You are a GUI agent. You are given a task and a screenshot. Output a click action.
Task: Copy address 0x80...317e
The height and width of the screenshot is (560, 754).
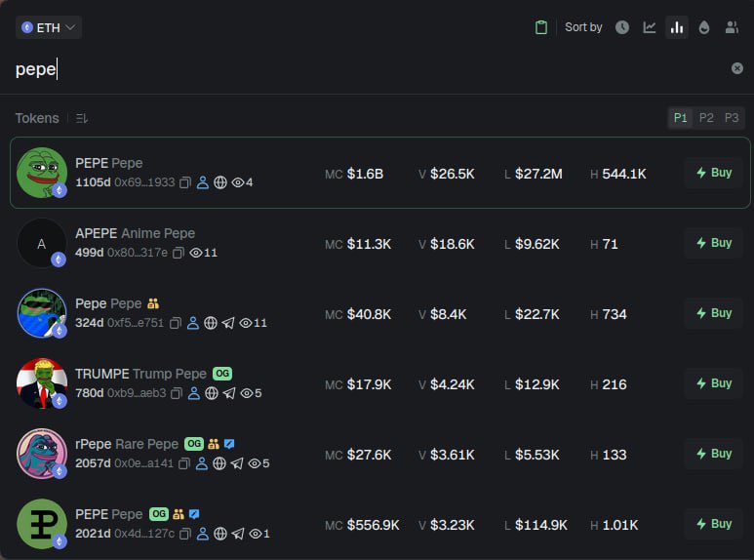[x=179, y=253]
